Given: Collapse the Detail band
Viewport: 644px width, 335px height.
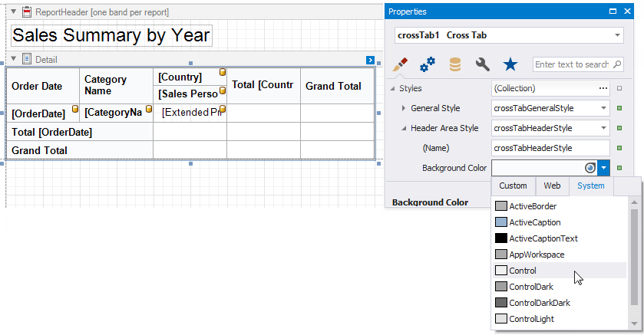Looking at the screenshot, I should coord(13,59).
